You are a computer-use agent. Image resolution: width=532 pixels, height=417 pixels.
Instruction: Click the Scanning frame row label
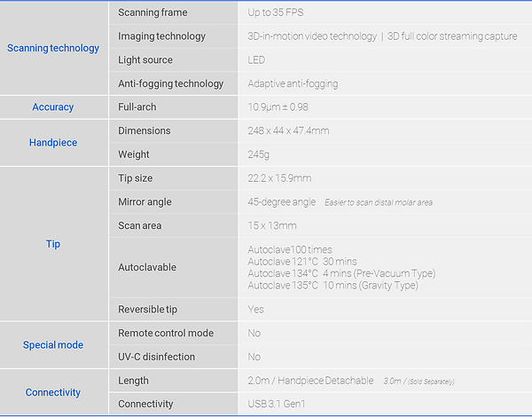[x=153, y=12]
